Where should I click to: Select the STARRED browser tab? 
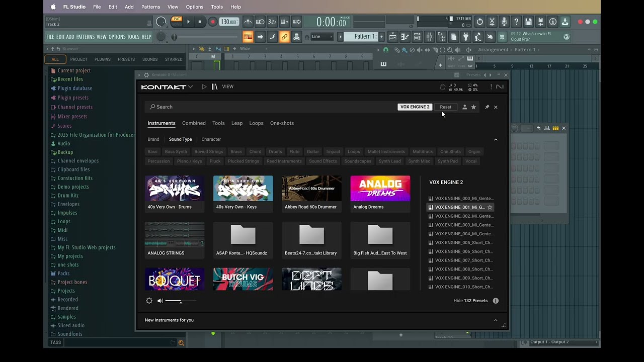click(x=174, y=59)
